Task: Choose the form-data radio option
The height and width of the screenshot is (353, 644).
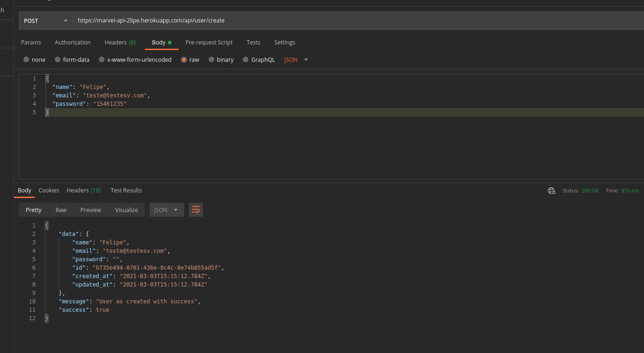Action: (72, 60)
